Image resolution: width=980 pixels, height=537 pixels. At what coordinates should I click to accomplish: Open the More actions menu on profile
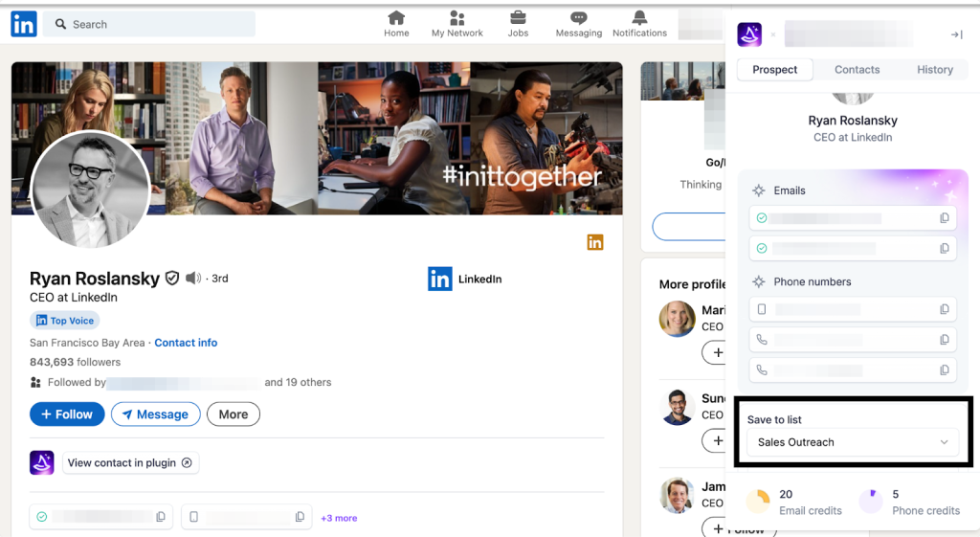(233, 414)
